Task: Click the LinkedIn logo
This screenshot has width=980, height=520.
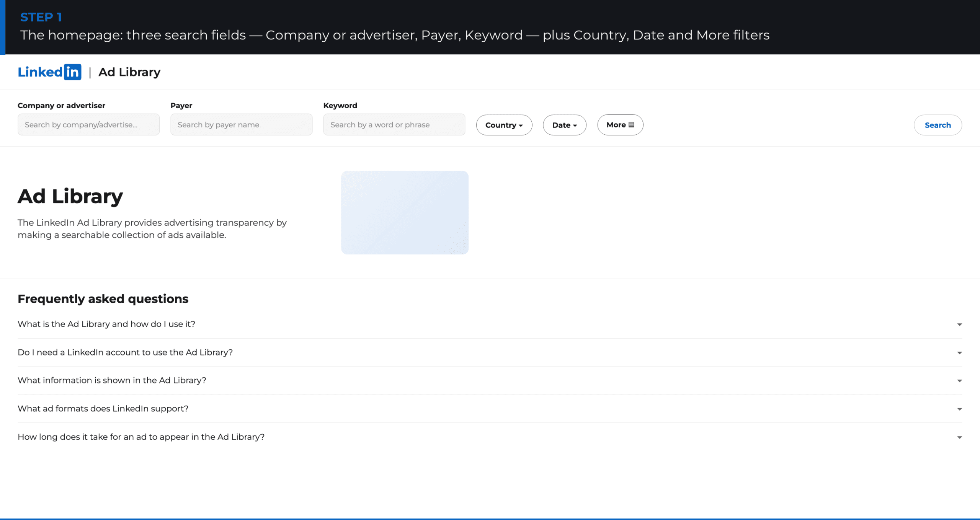Action: (x=49, y=72)
